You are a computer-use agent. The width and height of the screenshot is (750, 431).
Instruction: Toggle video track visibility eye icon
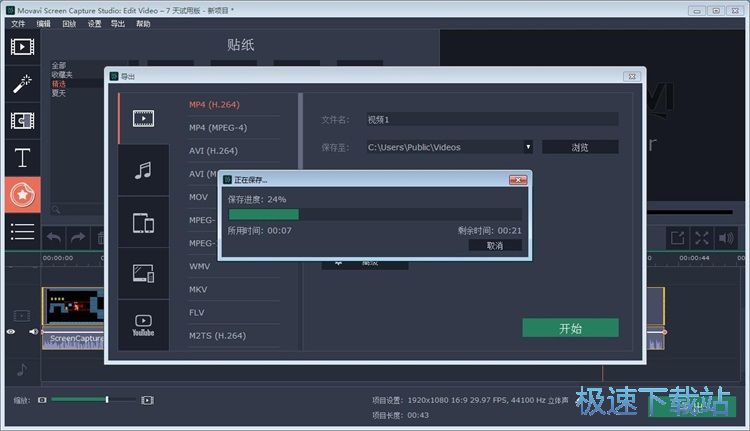tap(11, 332)
